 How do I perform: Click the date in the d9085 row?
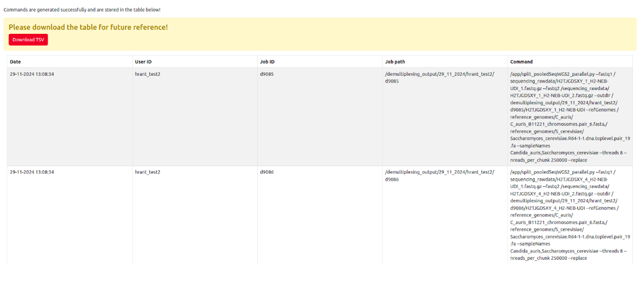[32, 74]
